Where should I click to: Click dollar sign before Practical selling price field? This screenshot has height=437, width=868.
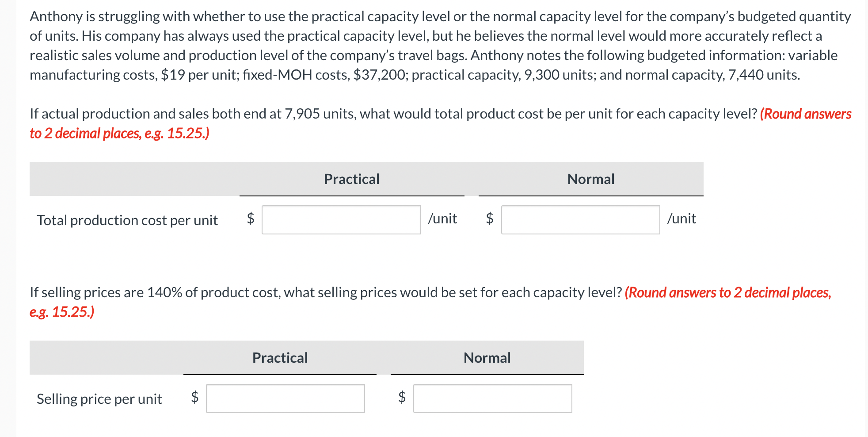(194, 397)
